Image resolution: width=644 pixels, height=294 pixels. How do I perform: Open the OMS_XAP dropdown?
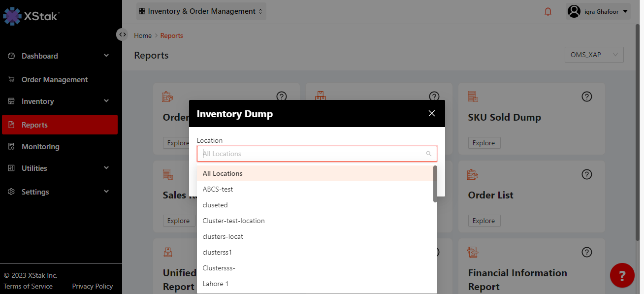pos(594,55)
